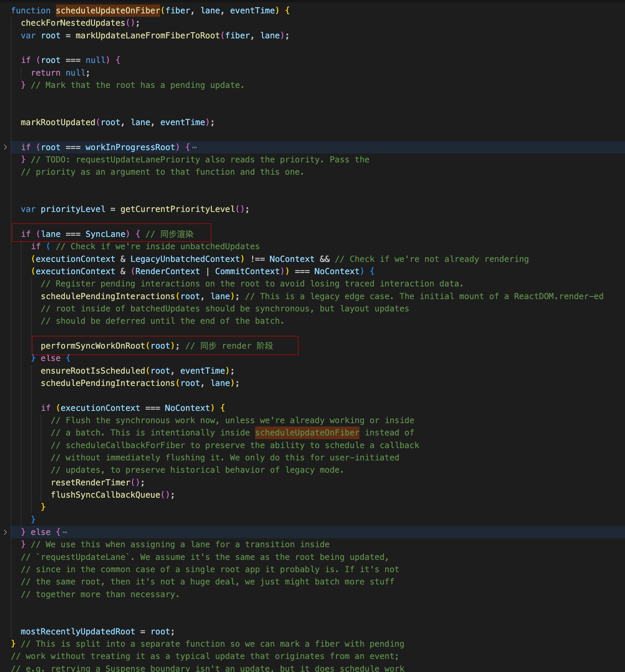Click requestUpdateLane backtick comment line
The image size is (625, 672).
tap(205, 557)
